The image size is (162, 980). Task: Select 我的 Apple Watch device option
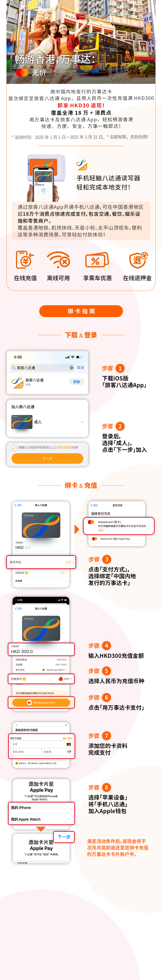(x=41, y=819)
